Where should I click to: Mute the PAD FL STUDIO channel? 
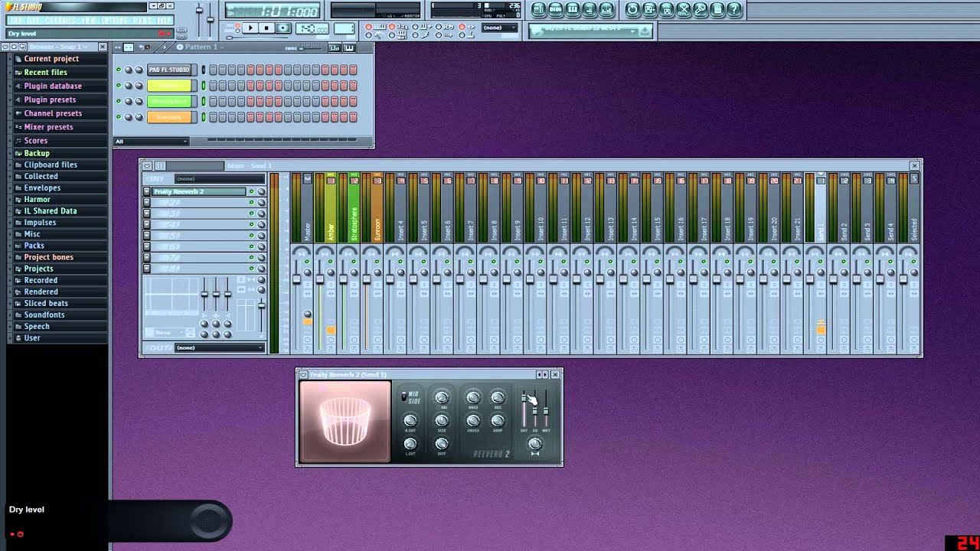pos(119,70)
